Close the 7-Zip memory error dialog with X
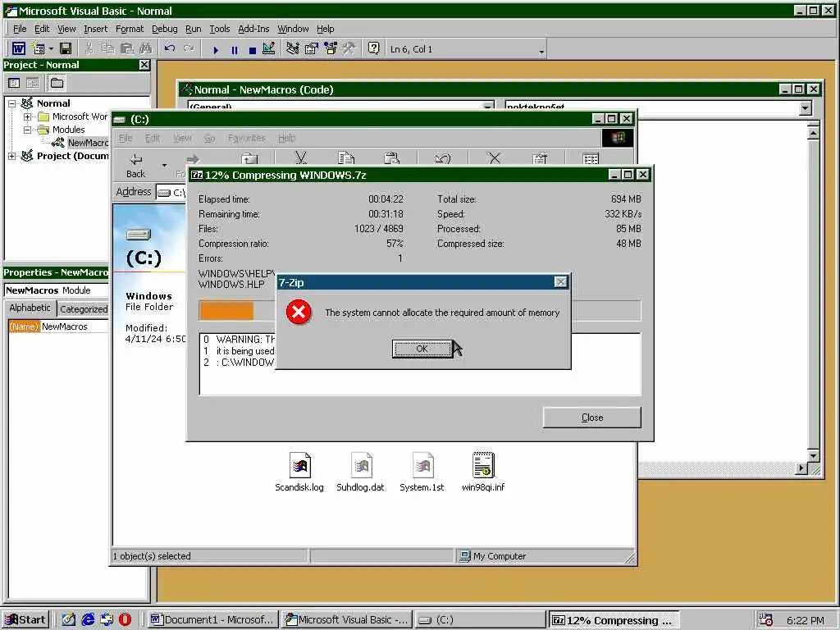This screenshot has width=840, height=630. 560,282
